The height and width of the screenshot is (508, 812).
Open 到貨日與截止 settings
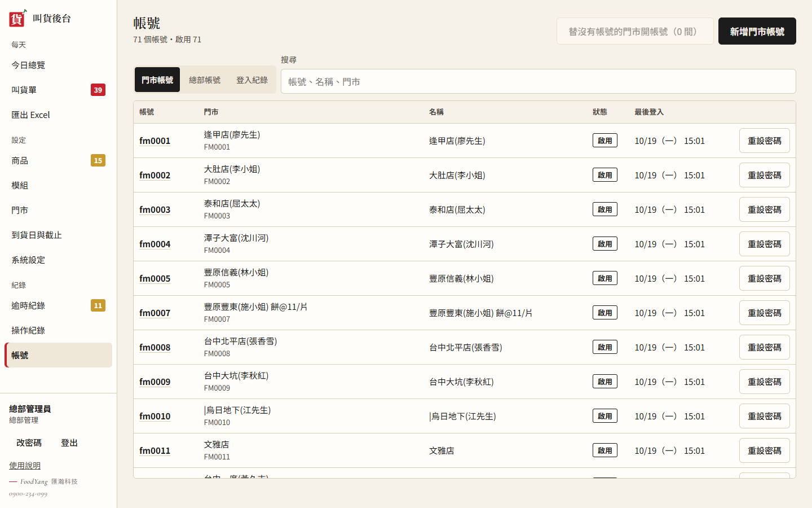[58, 235]
